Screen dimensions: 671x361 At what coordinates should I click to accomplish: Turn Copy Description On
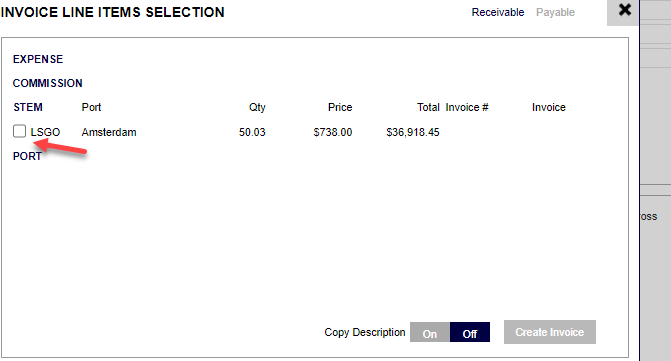coord(430,332)
